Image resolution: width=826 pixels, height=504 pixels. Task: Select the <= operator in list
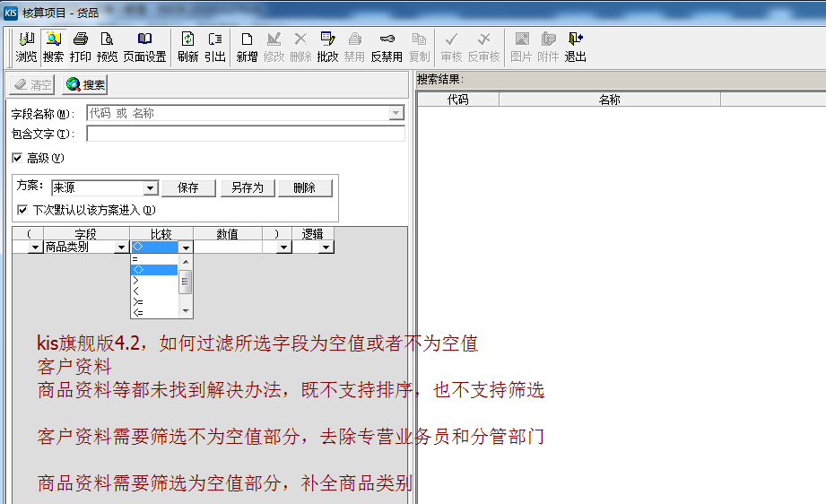click(154, 312)
